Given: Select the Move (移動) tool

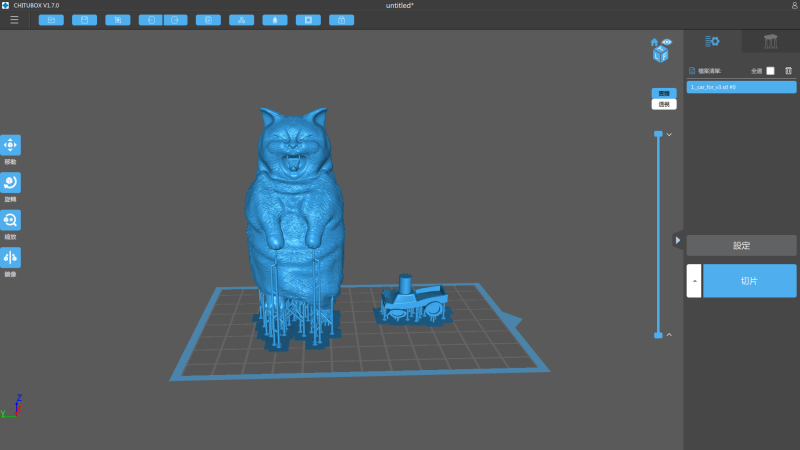Looking at the screenshot, I should (10, 145).
